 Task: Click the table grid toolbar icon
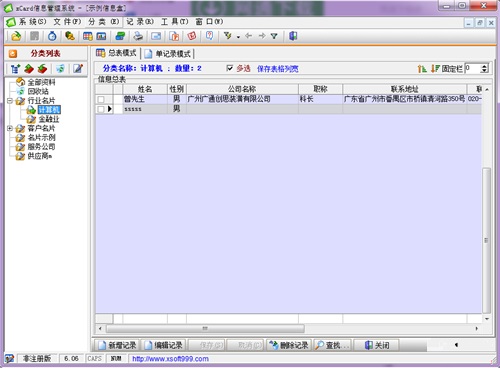[x=88, y=36]
